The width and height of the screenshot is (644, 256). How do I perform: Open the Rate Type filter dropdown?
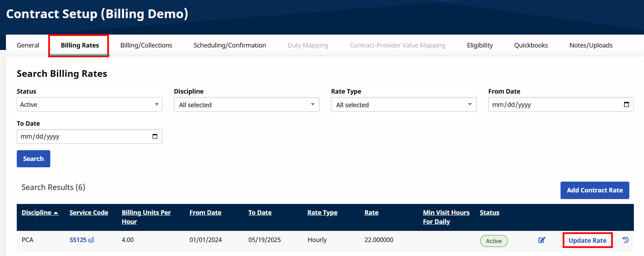(404, 104)
